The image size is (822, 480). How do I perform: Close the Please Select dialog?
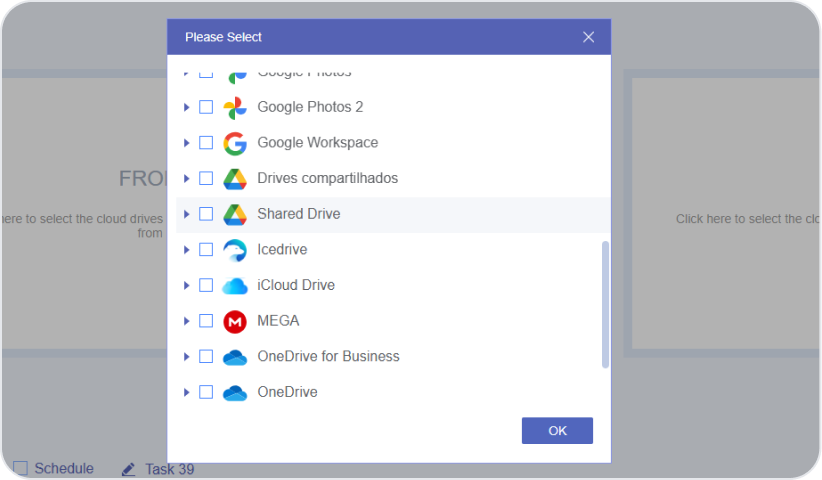(588, 37)
